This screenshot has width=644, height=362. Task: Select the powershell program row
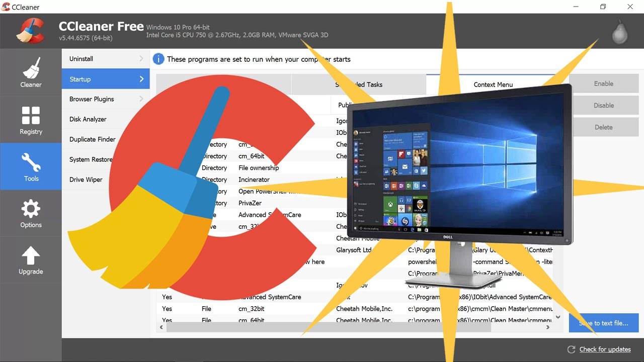[x=355, y=262]
